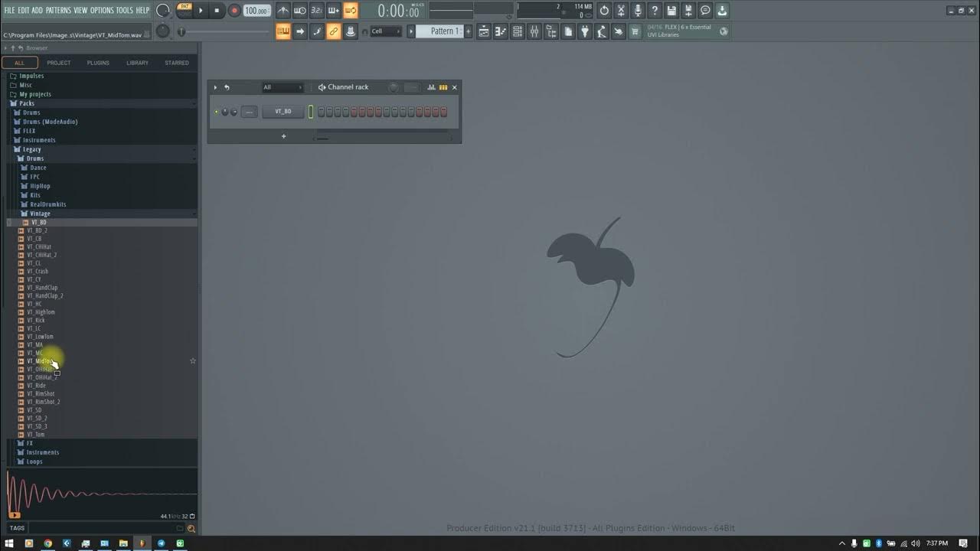Switch to the LIBRARY browser tab

(x=138, y=63)
